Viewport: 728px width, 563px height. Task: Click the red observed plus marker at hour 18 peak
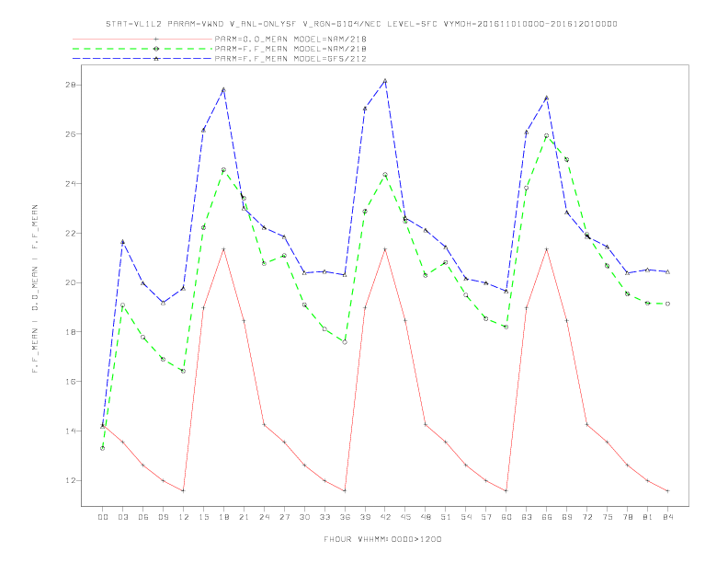click(x=223, y=249)
